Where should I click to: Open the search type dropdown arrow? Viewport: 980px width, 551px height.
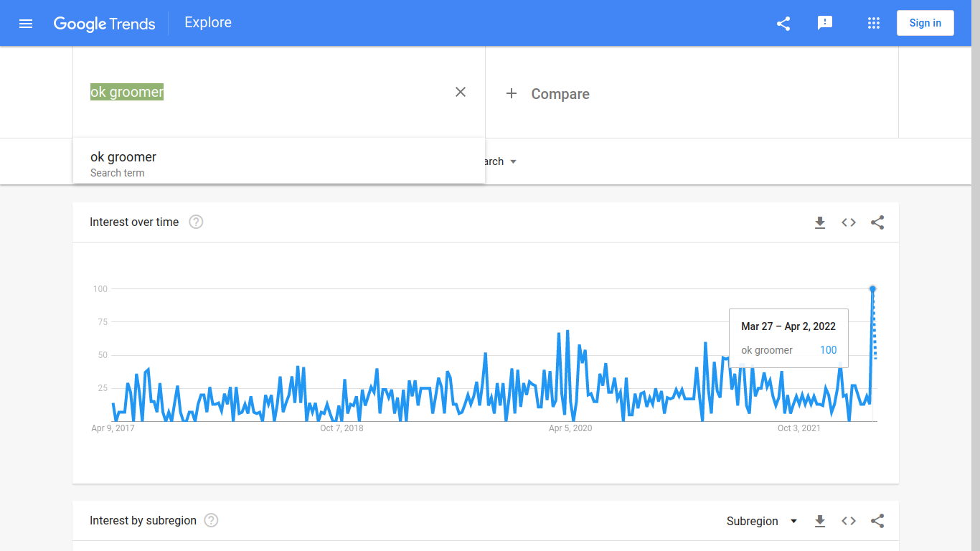tap(513, 161)
